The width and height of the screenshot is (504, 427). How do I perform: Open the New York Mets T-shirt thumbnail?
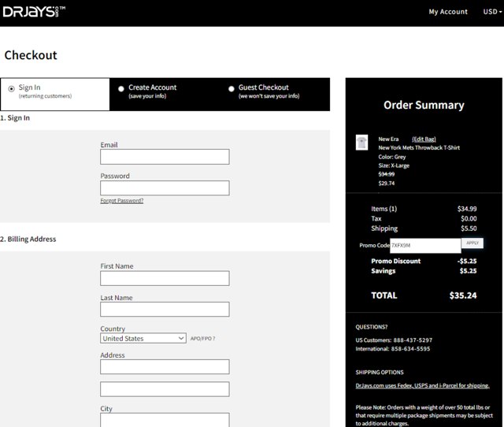(361, 142)
